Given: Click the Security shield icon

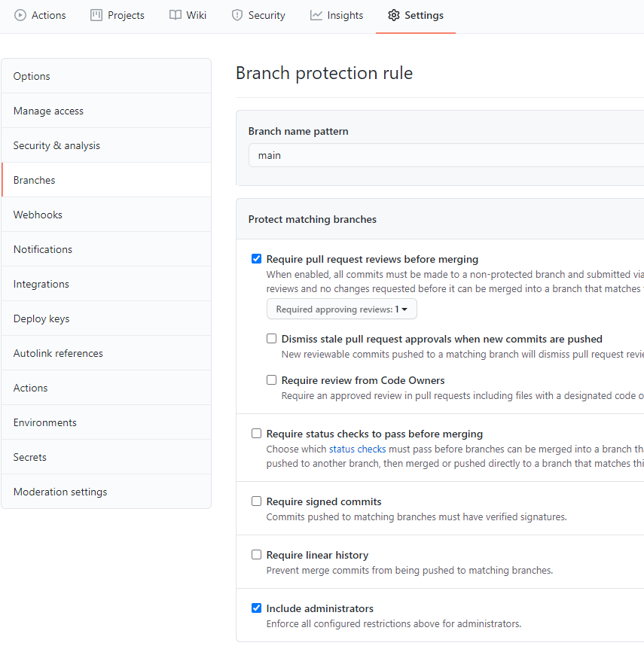Looking at the screenshot, I should 237,15.
